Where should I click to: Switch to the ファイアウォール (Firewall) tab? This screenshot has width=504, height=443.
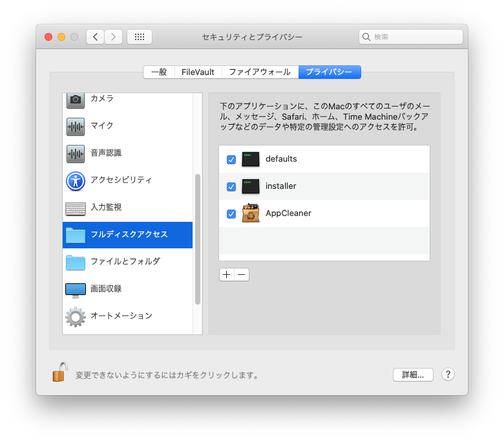(x=260, y=72)
